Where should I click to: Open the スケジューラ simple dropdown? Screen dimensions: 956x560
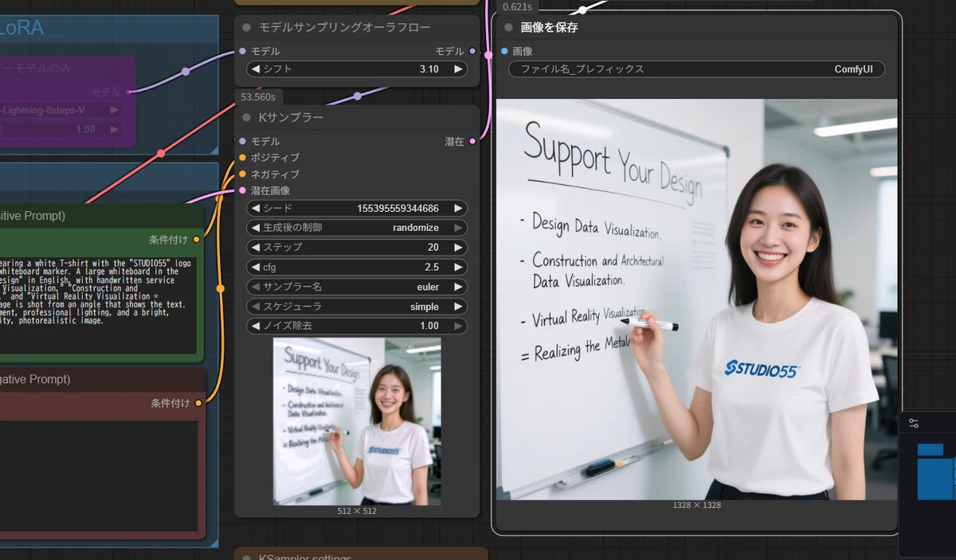(x=357, y=307)
